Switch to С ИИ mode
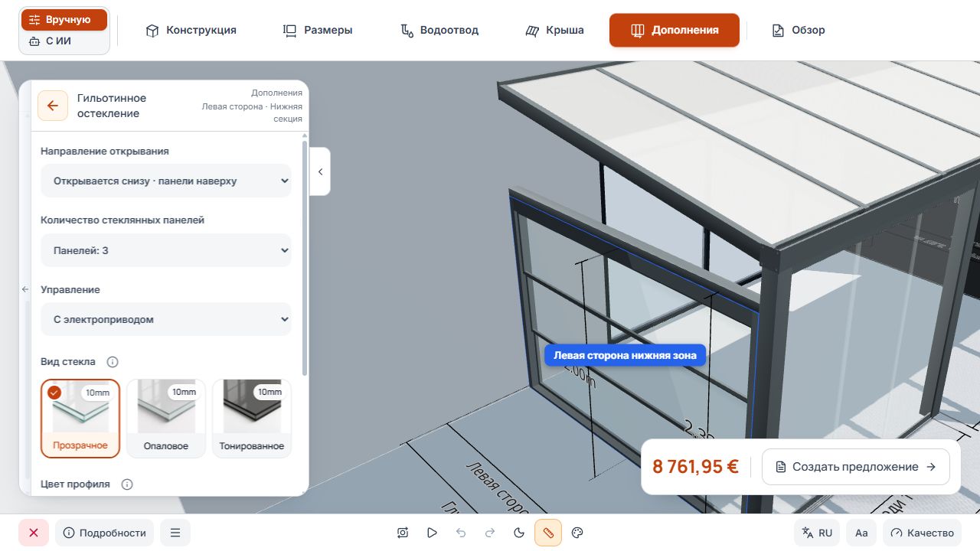Viewport: 980px width, 551px height. point(64,41)
